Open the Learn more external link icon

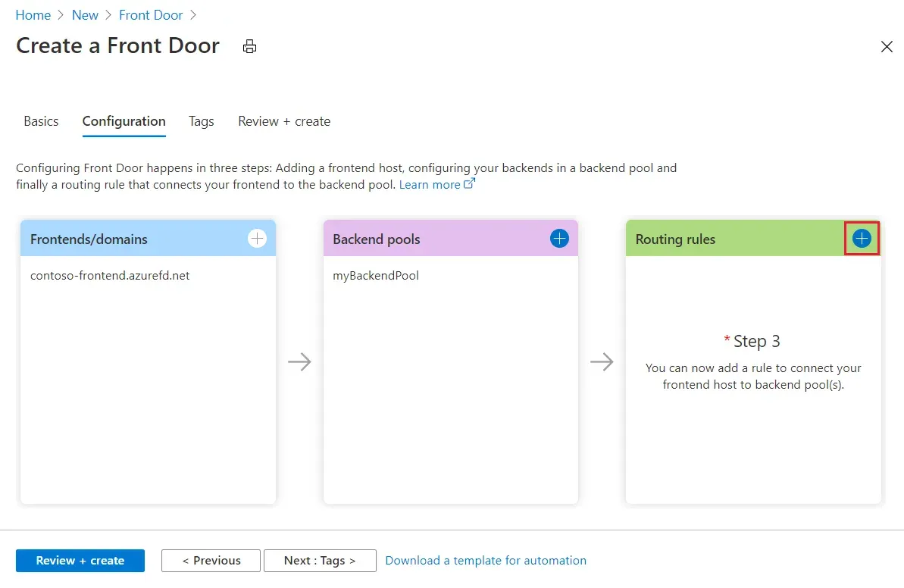(x=470, y=183)
